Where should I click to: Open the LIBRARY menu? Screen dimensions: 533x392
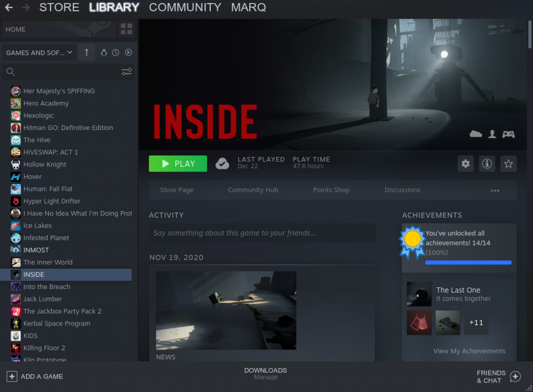[114, 7]
